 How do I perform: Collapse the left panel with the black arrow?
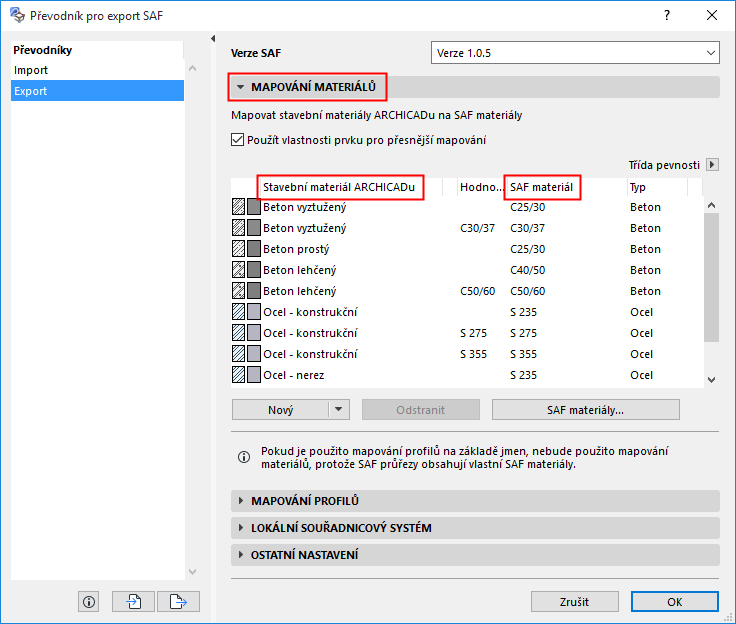213,39
